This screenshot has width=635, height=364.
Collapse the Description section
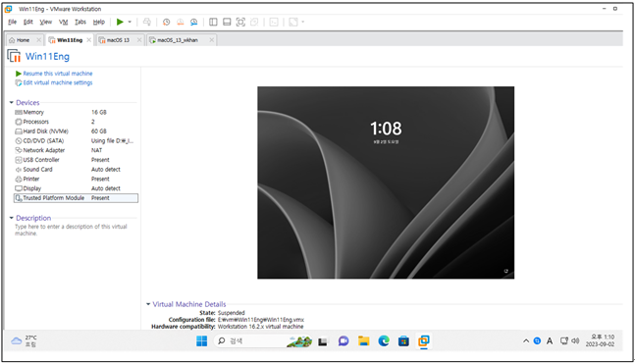[12, 218]
